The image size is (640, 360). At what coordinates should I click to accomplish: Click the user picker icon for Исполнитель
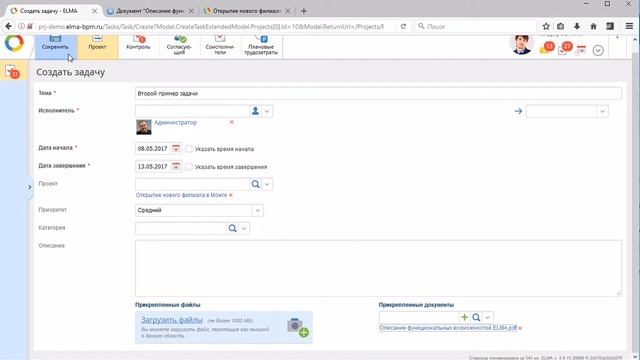tap(255, 111)
